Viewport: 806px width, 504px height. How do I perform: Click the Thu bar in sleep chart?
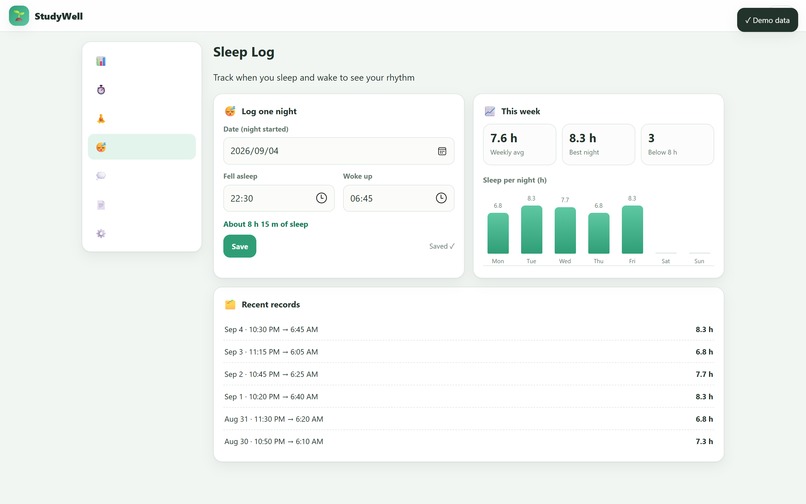click(599, 233)
